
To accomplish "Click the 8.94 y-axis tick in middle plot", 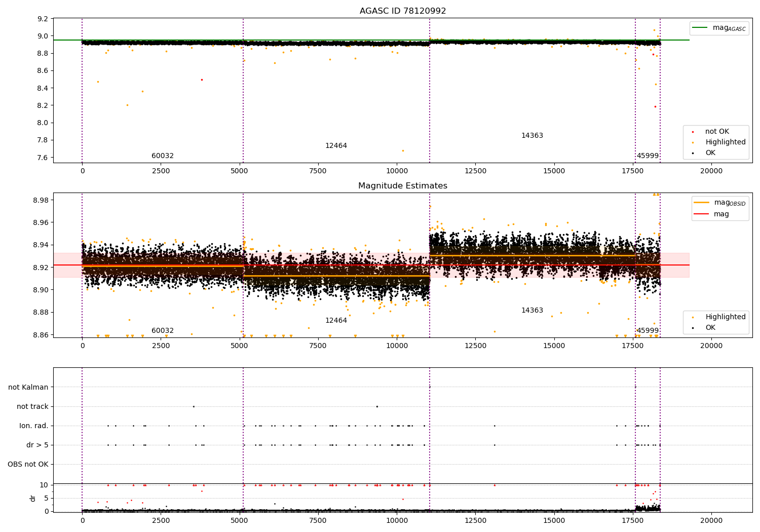I will pyautogui.click(x=41, y=245).
